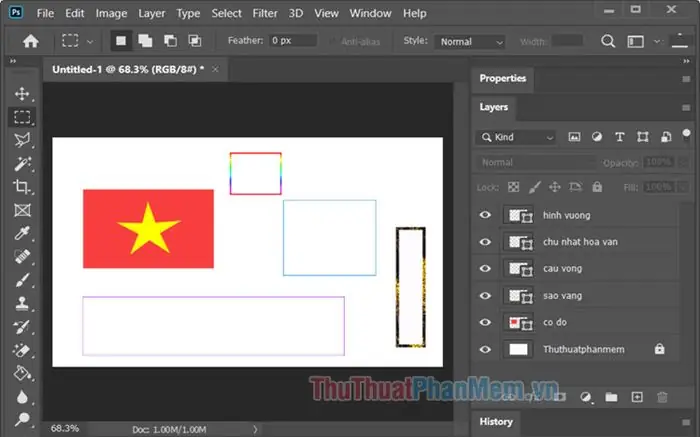
Task: Select the Eyedropper tool
Action: pos(22,233)
